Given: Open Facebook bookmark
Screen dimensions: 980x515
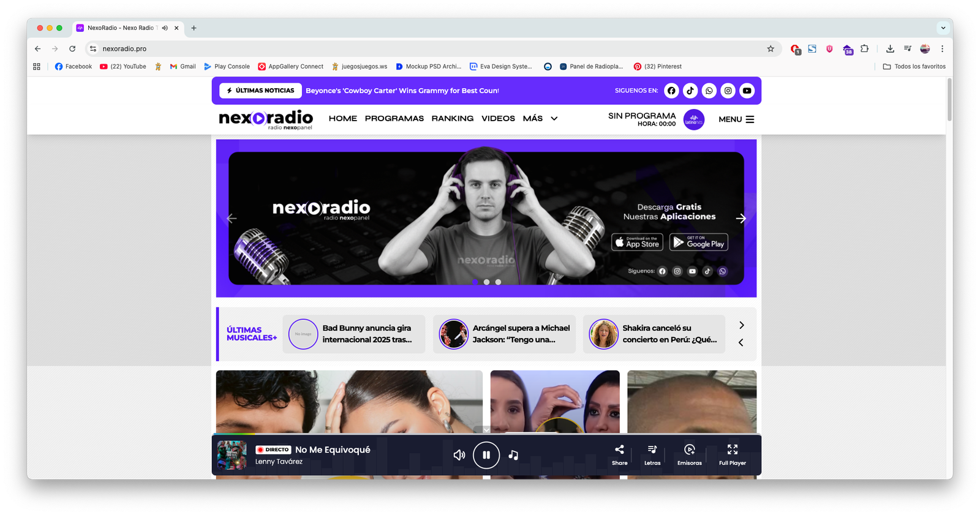Looking at the screenshot, I should pyautogui.click(x=73, y=66).
